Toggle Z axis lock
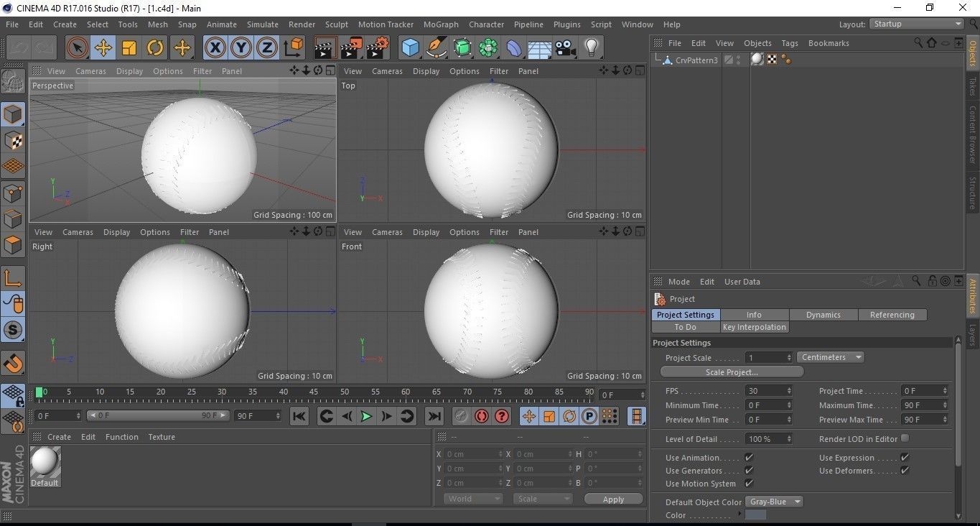 pyautogui.click(x=266, y=48)
